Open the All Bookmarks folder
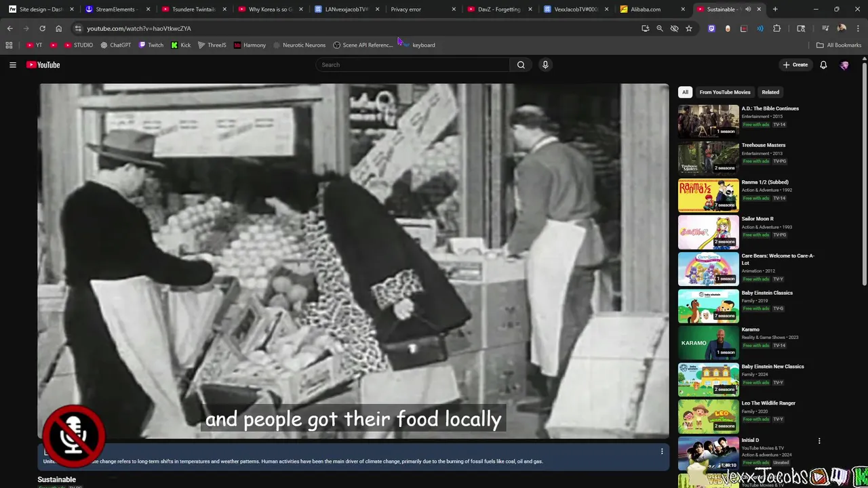This screenshot has width=868, height=488. (839, 45)
